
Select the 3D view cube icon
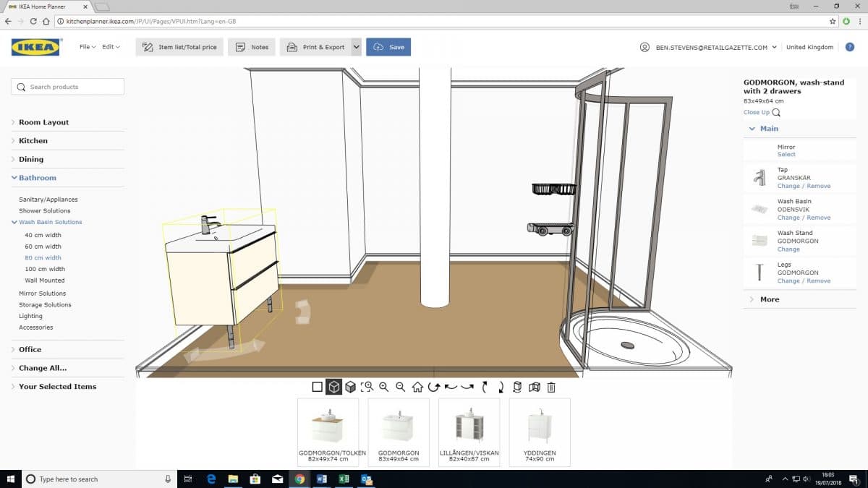click(333, 387)
